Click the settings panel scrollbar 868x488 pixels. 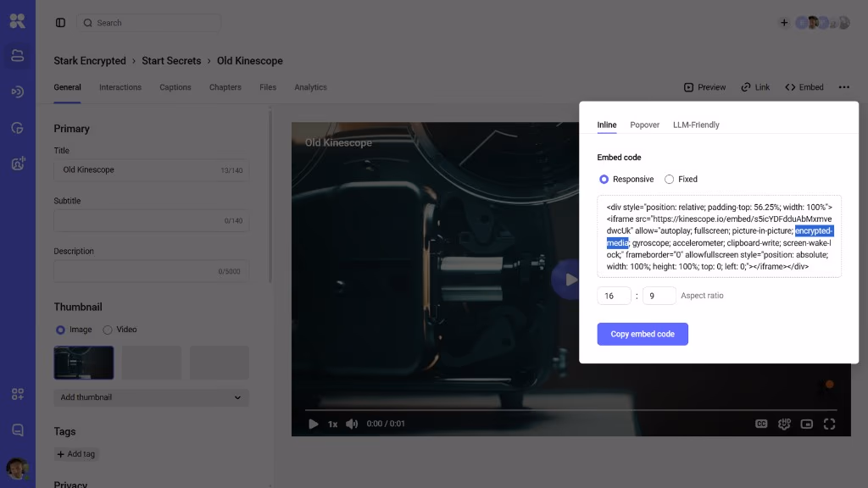point(270,197)
